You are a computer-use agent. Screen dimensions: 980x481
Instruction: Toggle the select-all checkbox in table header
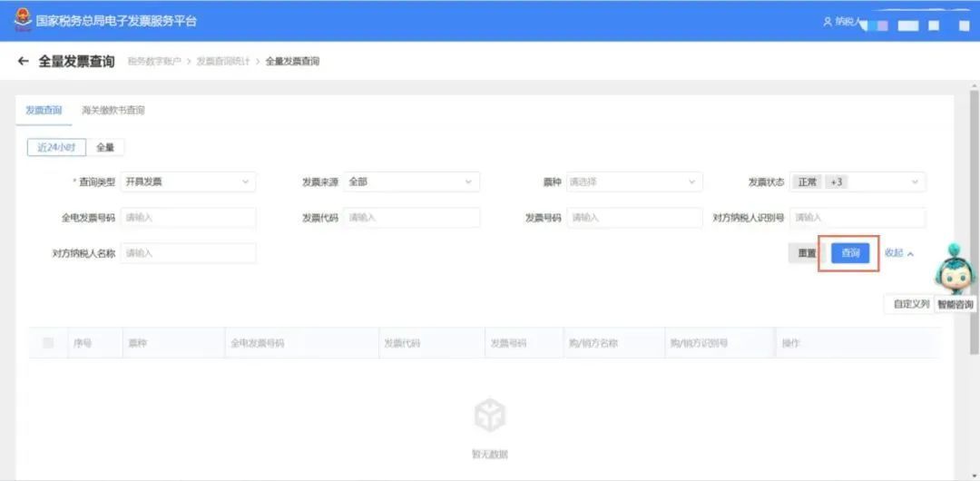[x=48, y=343]
